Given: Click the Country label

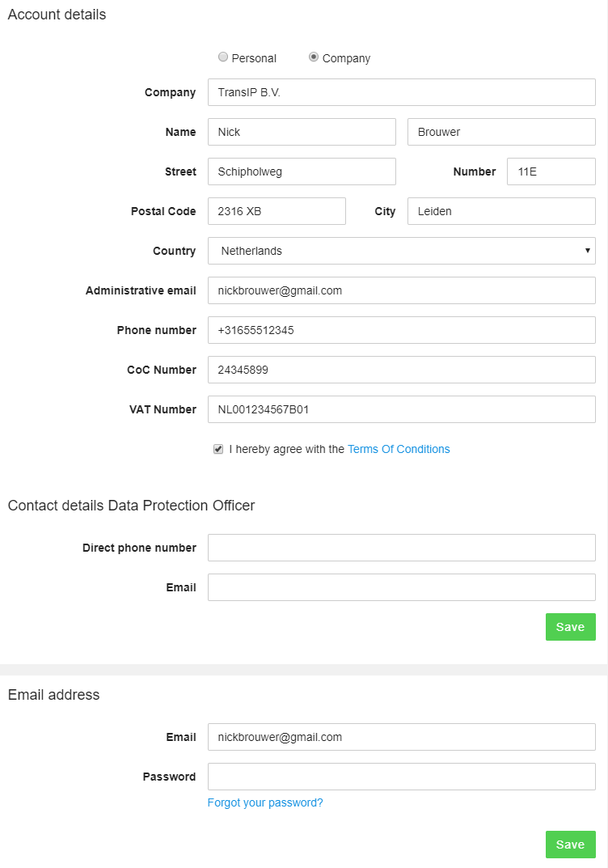Looking at the screenshot, I should click(x=175, y=251).
